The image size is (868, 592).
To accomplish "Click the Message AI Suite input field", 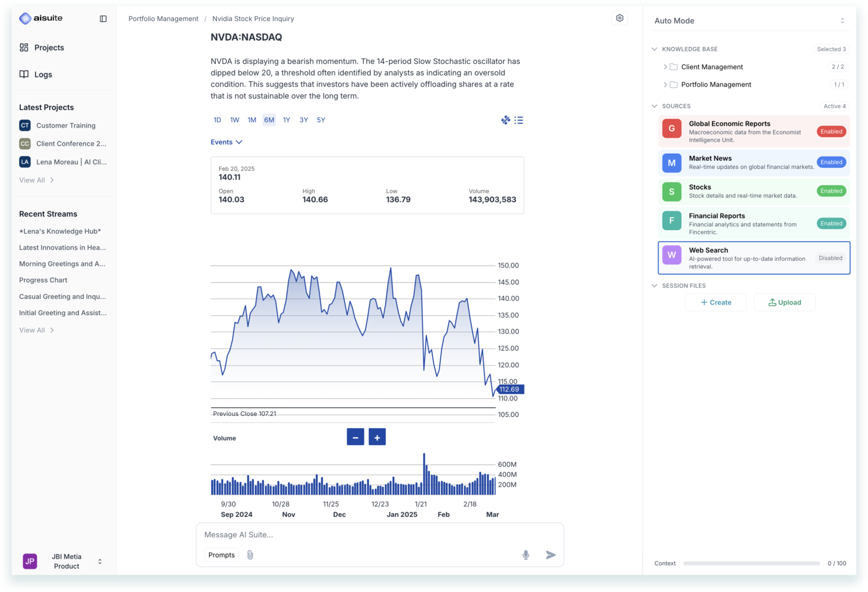I will click(x=380, y=534).
